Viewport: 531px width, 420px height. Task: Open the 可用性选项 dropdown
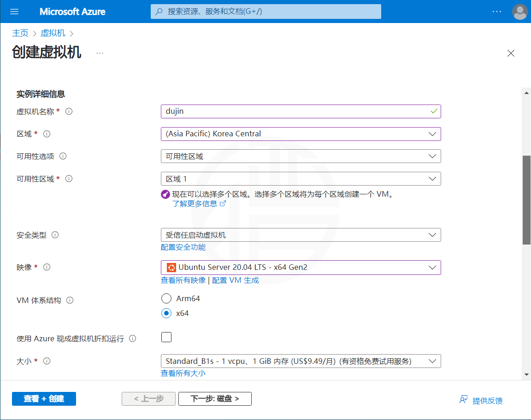[x=301, y=156]
